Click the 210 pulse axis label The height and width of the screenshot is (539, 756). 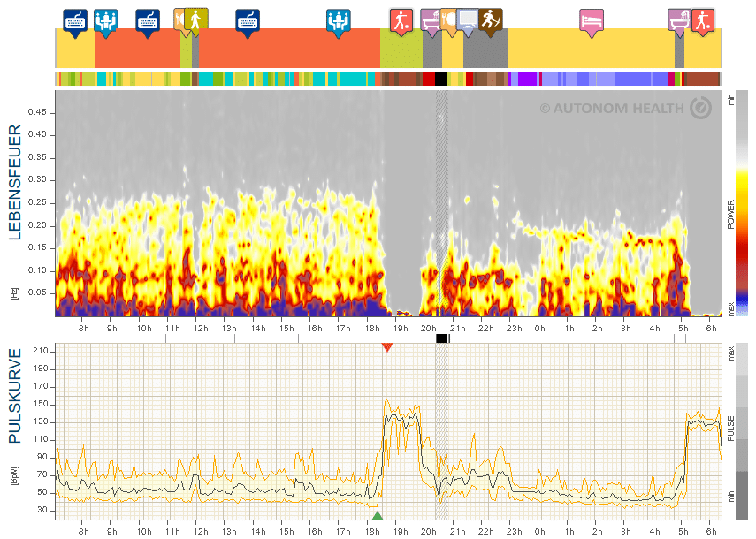pyautogui.click(x=41, y=351)
